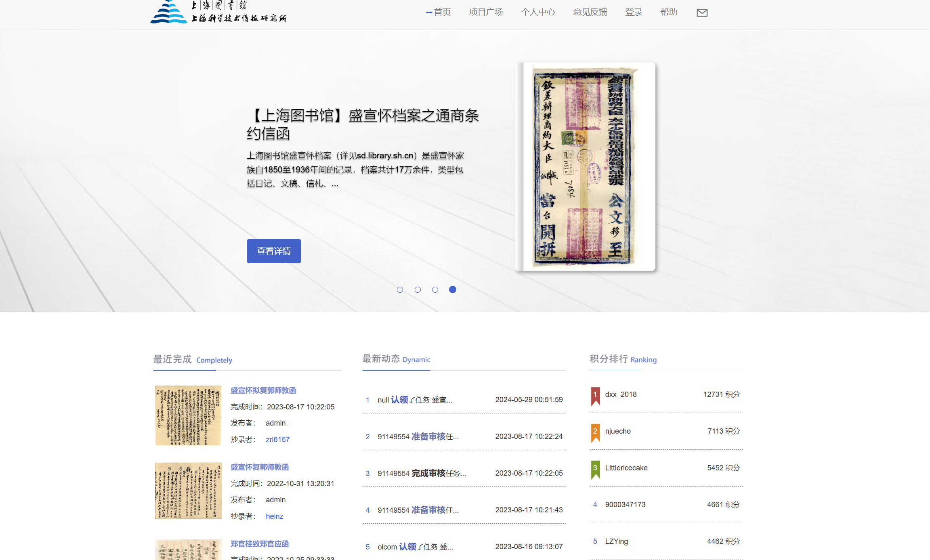Select the first carousel indicator dot
Screen dimensions: 930x560
(x=400, y=289)
